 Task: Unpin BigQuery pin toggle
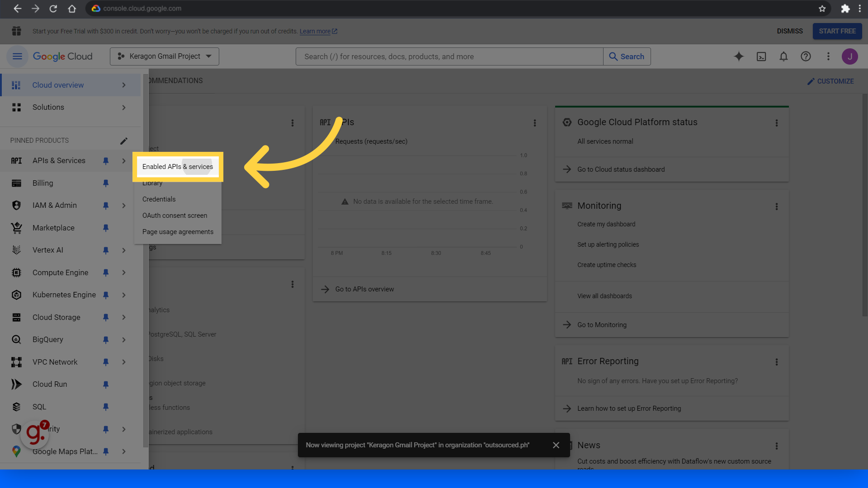[x=106, y=340]
